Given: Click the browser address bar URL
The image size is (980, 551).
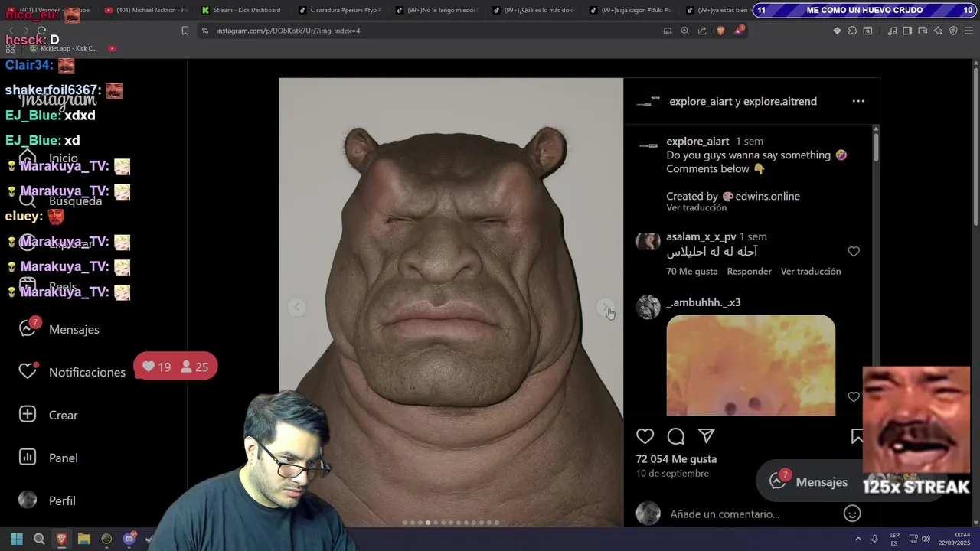Looking at the screenshot, I should [288, 31].
